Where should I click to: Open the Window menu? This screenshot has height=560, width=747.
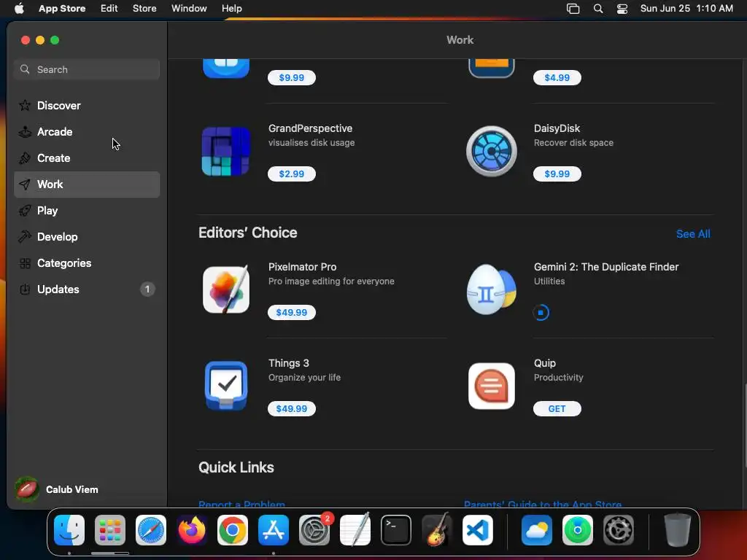click(x=189, y=9)
